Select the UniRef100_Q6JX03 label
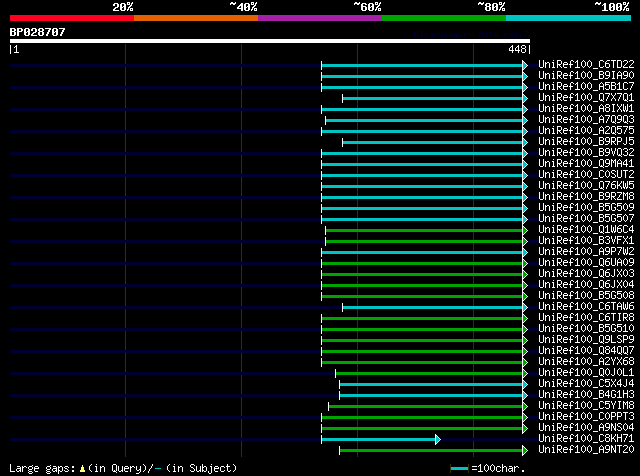Image resolution: width=640 pixels, height=476 pixels. pos(586,274)
